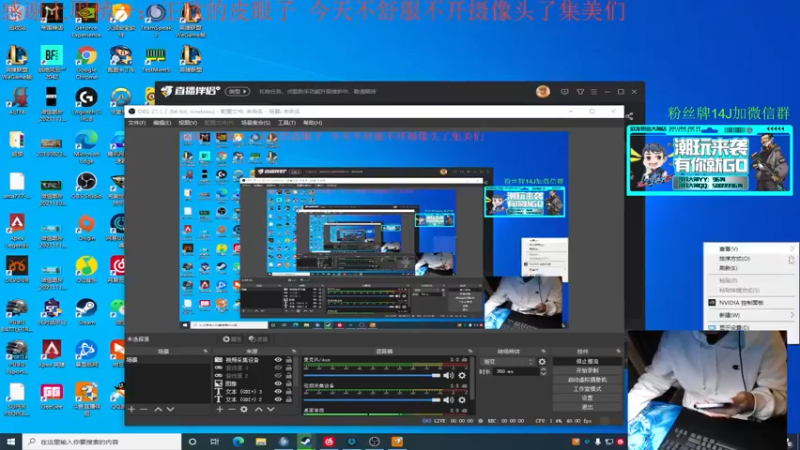Screen dimensions: 800x450
Task: Add a new scene with plus icon
Action: [x=132, y=409]
